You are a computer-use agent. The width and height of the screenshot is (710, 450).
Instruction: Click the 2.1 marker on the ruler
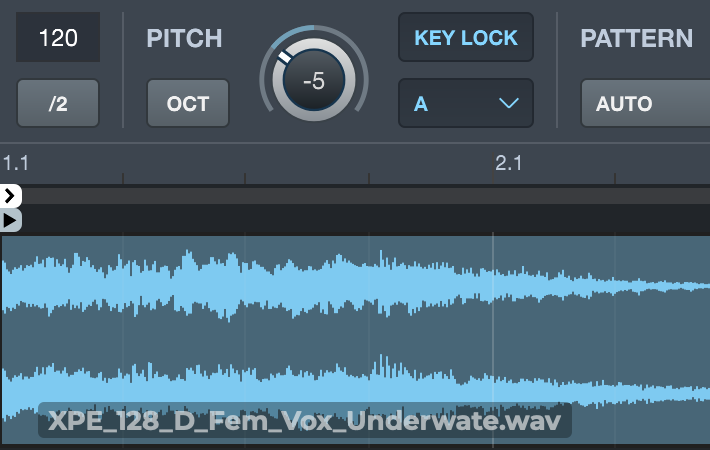tap(509, 163)
